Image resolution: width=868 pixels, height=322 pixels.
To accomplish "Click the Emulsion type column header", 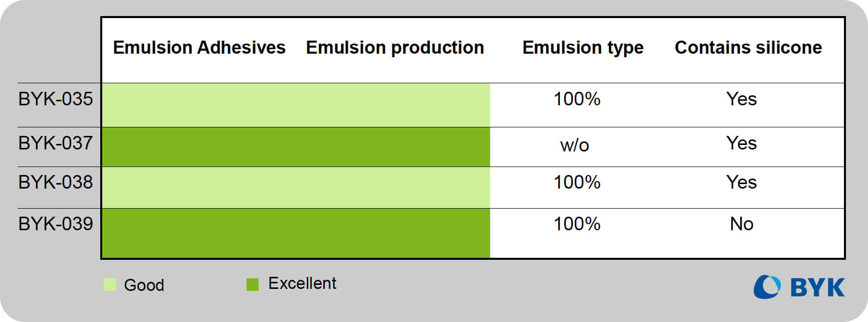I will pos(583,48).
